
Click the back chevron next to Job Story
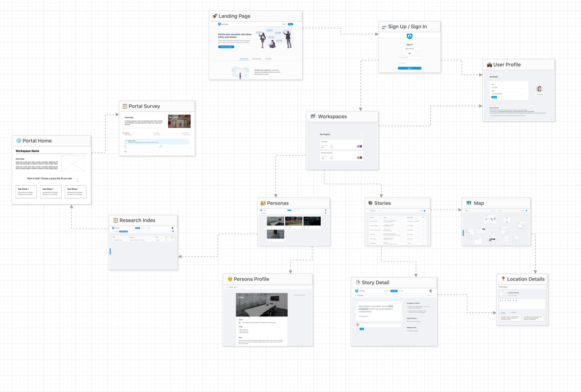point(356,296)
